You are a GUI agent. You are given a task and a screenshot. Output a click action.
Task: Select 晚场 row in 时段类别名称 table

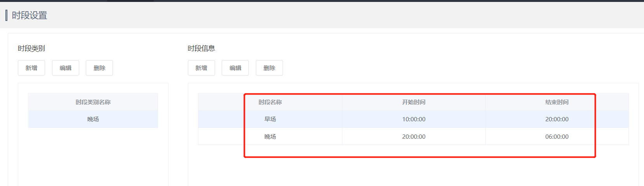point(93,119)
